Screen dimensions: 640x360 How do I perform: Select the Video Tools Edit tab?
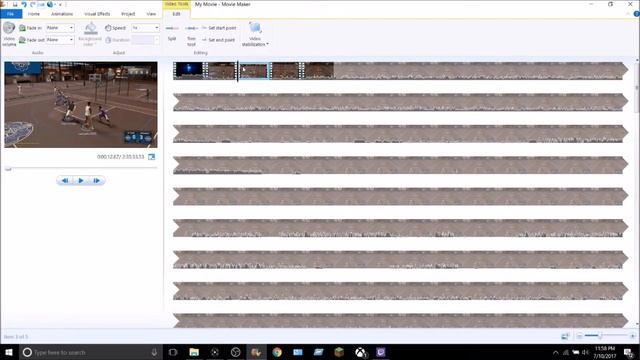176,14
